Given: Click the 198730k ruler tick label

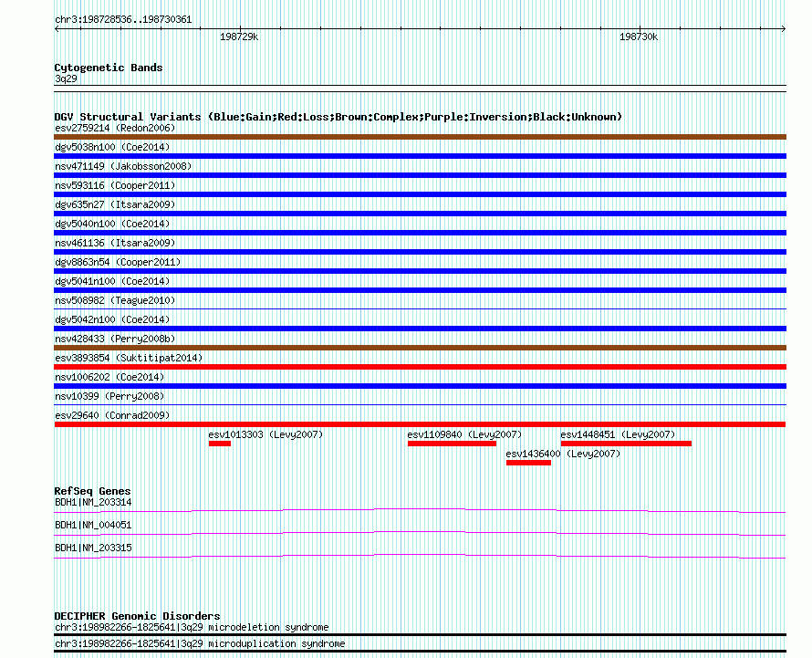Looking at the screenshot, I should 639,37.
